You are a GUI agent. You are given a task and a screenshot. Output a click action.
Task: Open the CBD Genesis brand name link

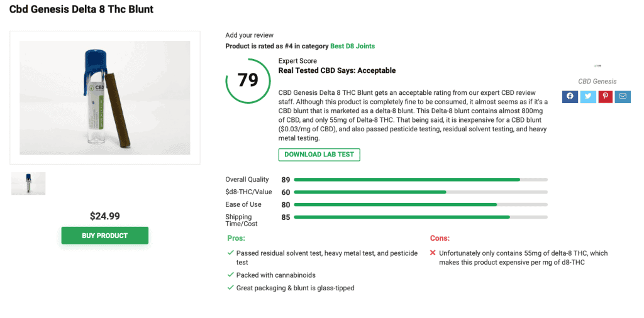[x=597, y=81]
